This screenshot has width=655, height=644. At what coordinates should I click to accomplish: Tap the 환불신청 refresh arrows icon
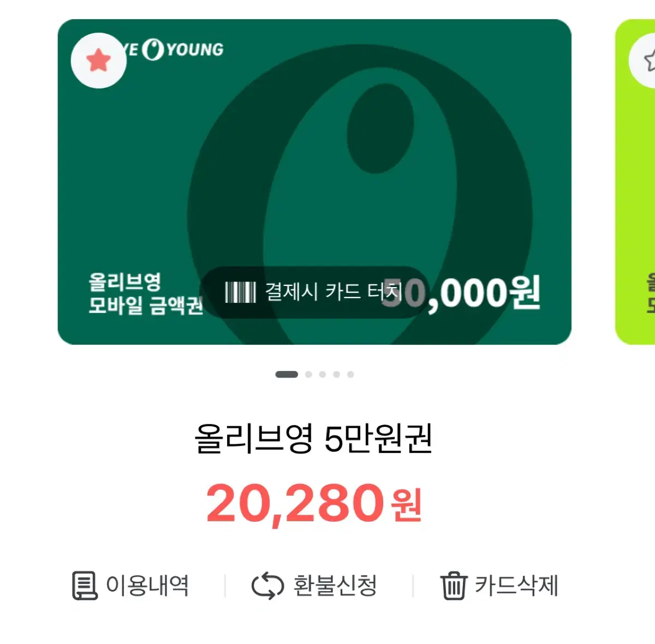coord(267,586)
